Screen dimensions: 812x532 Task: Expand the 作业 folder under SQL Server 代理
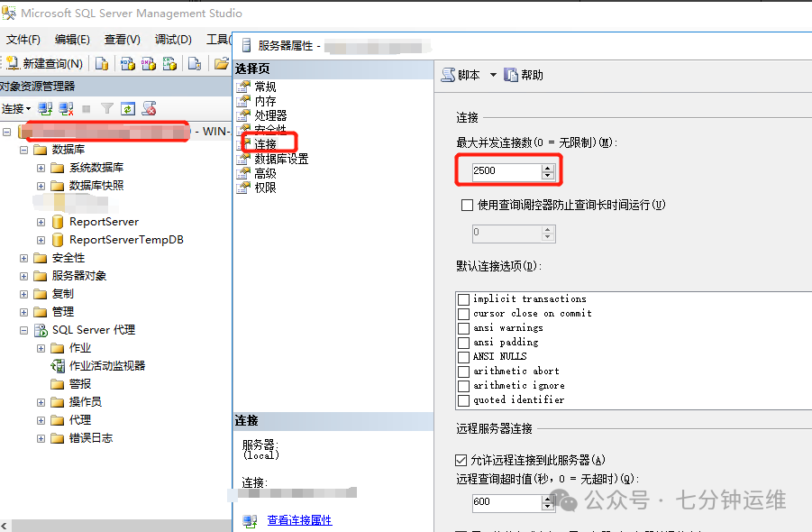(x=41, y=348)
